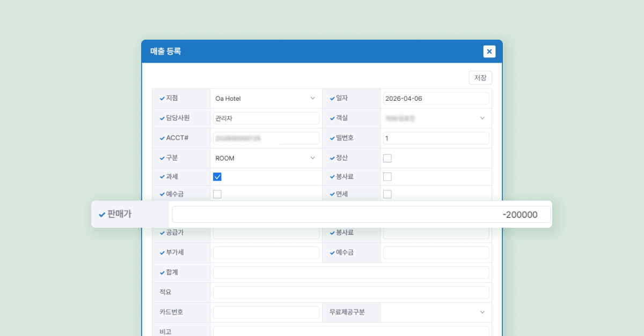Open the 무료제공구분 dropdown
644x336 pixels.
pos(436,312)
